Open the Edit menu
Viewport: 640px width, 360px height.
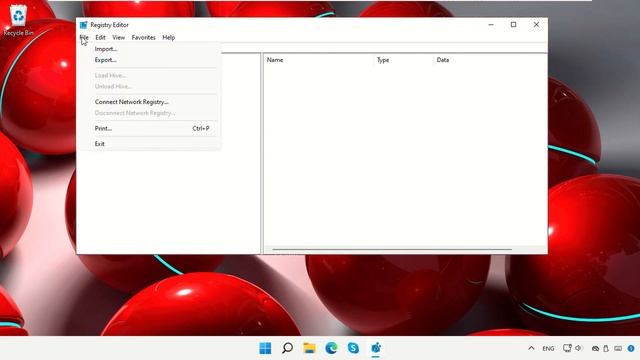(x=100, y=38)
